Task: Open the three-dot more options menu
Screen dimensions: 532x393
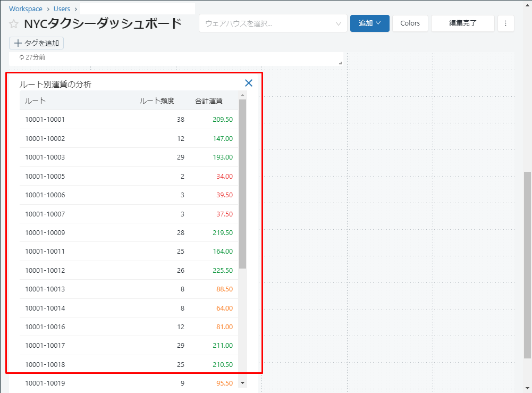Action: coord(505,23)
